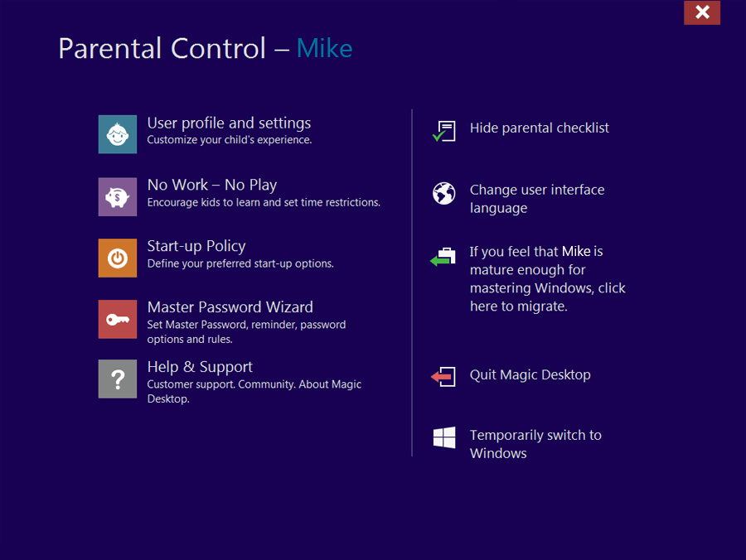Click the Windows logo icon
Image resolution: width=746 pixels, height=560 pixels.
[x=444, y=437]
